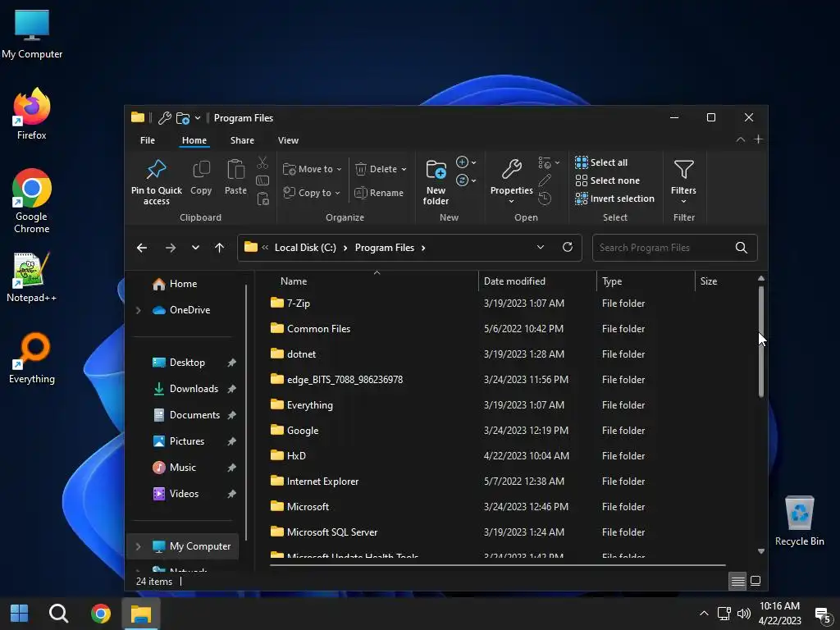Image resolution: width=840 pixels, height=630 pixels.
Task: Click the New folder icon in title bar
Action: [x=183, y=118]
